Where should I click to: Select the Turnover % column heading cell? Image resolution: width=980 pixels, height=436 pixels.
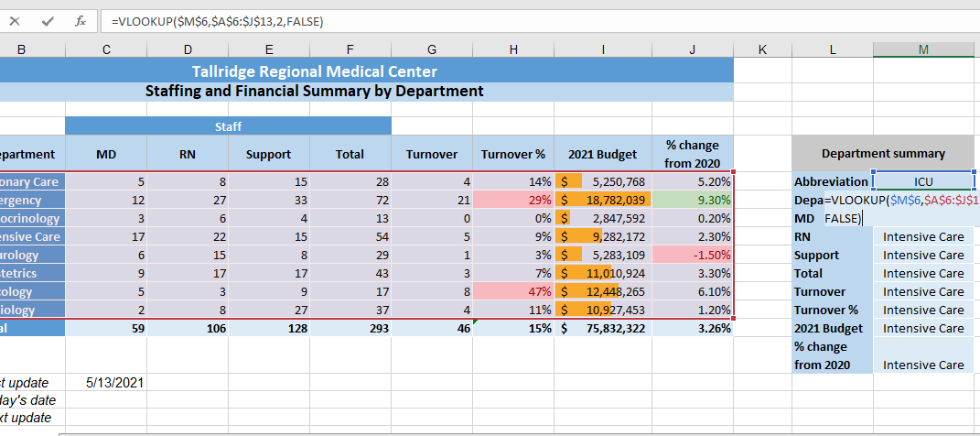(x=513, y=155)
